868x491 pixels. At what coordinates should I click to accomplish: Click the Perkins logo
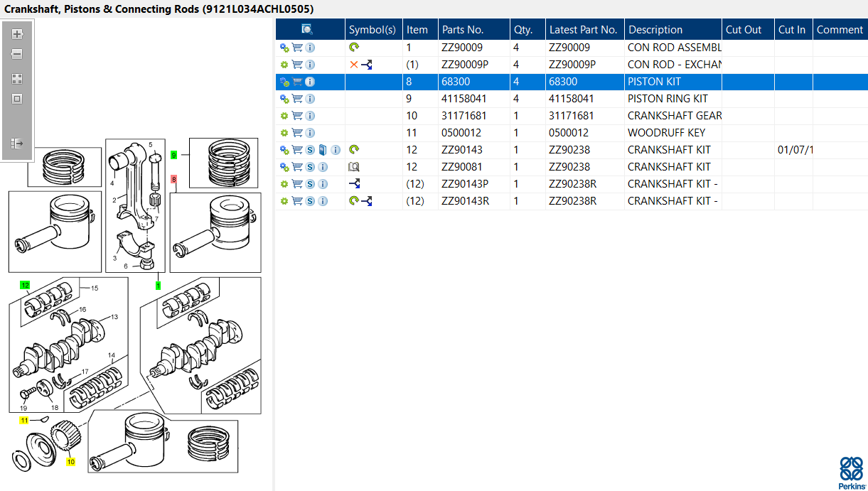point(851,472)
